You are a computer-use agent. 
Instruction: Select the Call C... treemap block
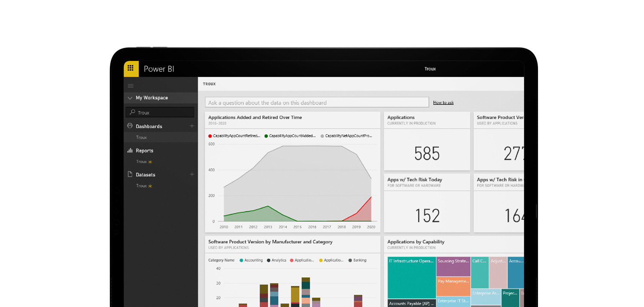tap(480, 273)
